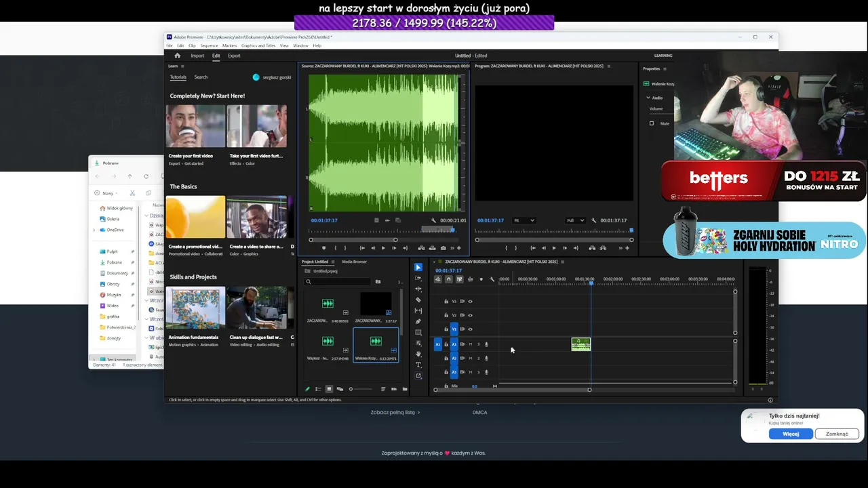This screenshot has width=868, height=488.
Task: Click the Home icon in the Premiere header
Action: (177, 56)
